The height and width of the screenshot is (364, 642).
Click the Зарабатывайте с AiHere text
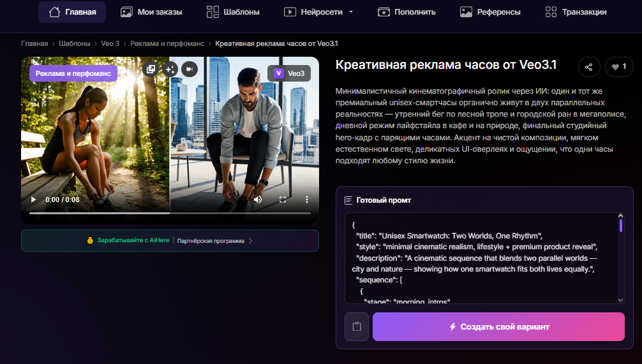(133, 240)
